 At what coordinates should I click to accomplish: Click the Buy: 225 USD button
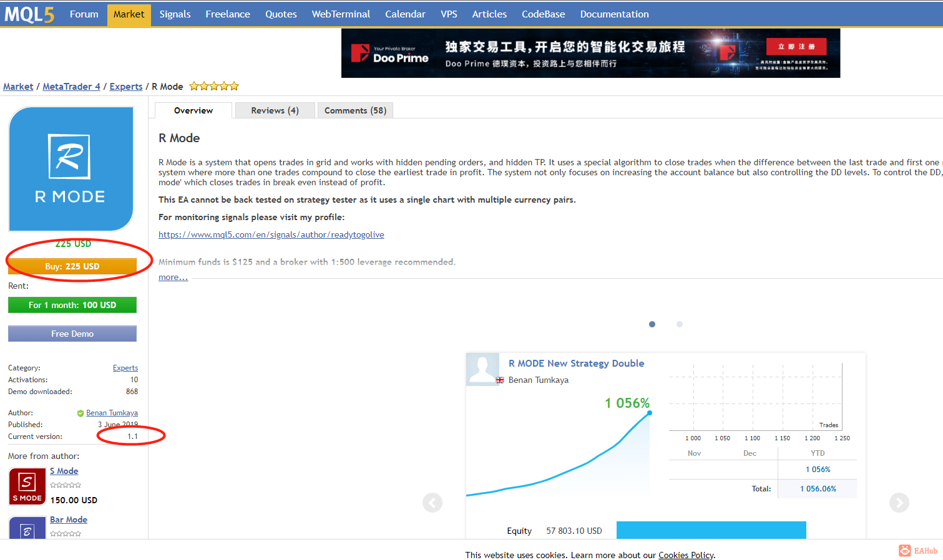[x=72, y=266]
